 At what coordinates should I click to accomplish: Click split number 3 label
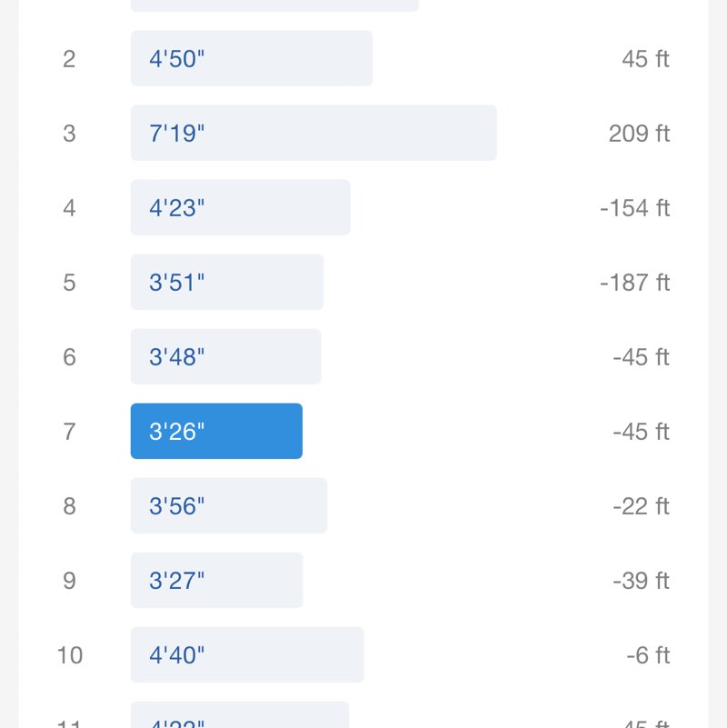tap(69, 134)
